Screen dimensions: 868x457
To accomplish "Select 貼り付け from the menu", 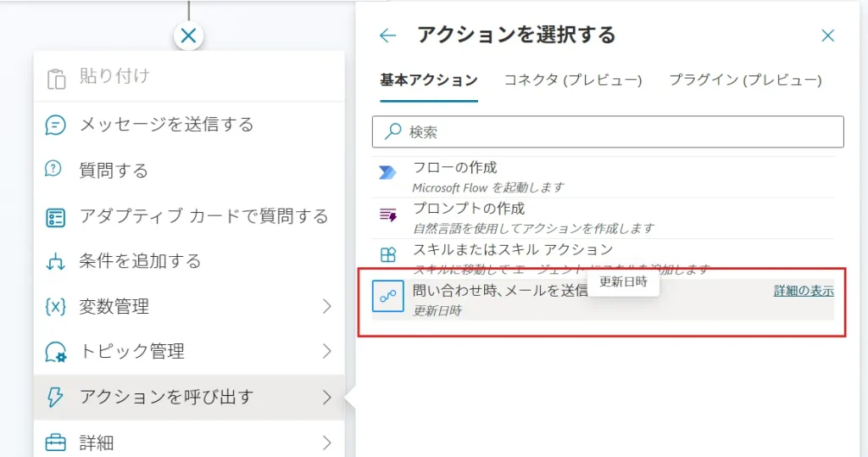I will tap(114, 77).
